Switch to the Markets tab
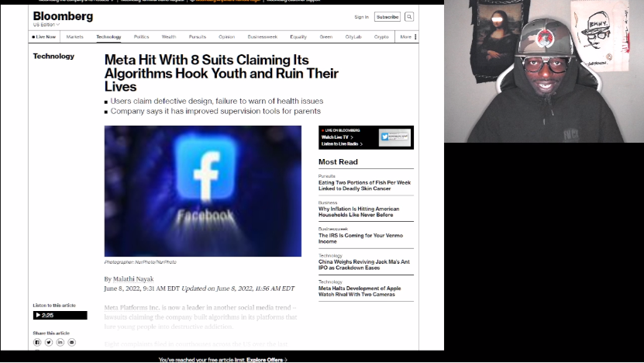644x363 pixels. click(x=74, y=36)
